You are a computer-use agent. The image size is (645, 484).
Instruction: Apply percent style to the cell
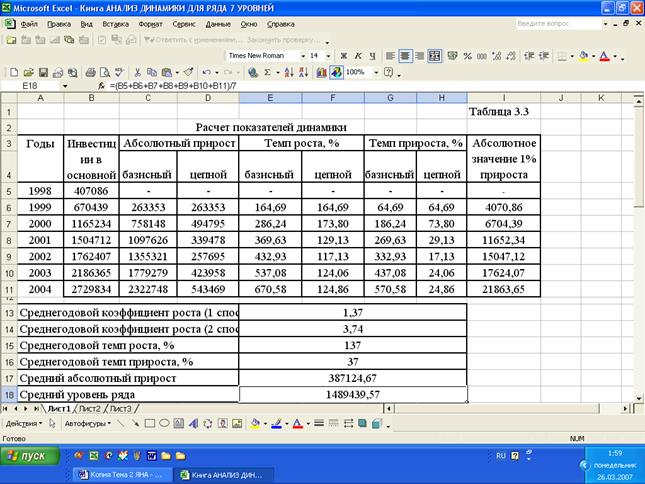(467, 56)
